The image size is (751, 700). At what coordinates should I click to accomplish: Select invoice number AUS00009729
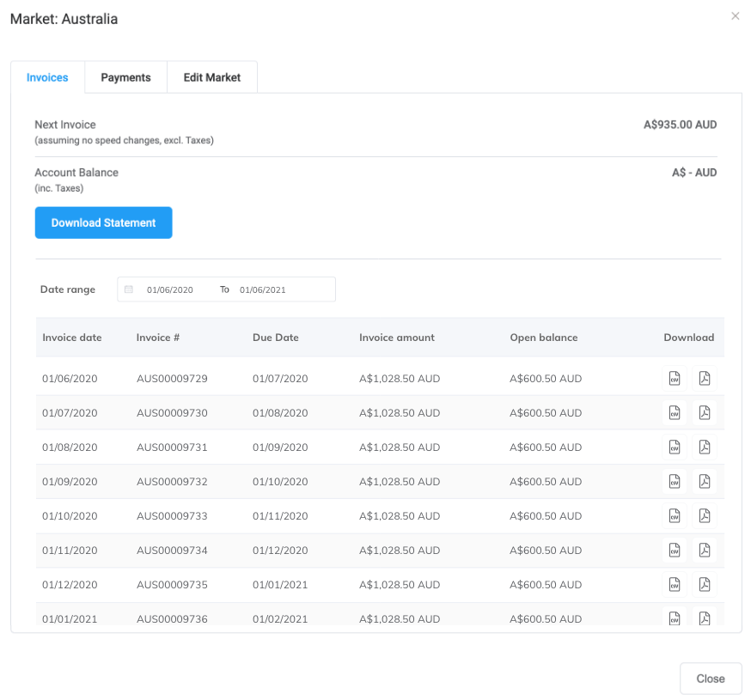coord(172,378)
